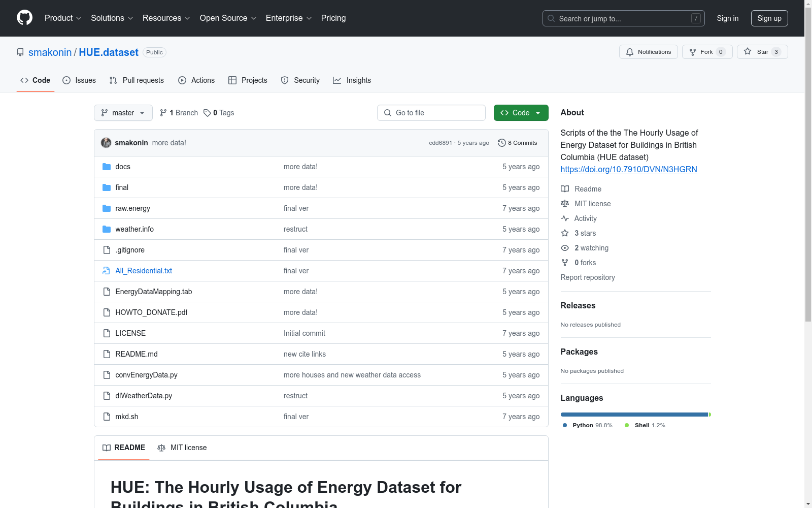Click the green Shell language color dot
The image size is (812, 508).
627,425
